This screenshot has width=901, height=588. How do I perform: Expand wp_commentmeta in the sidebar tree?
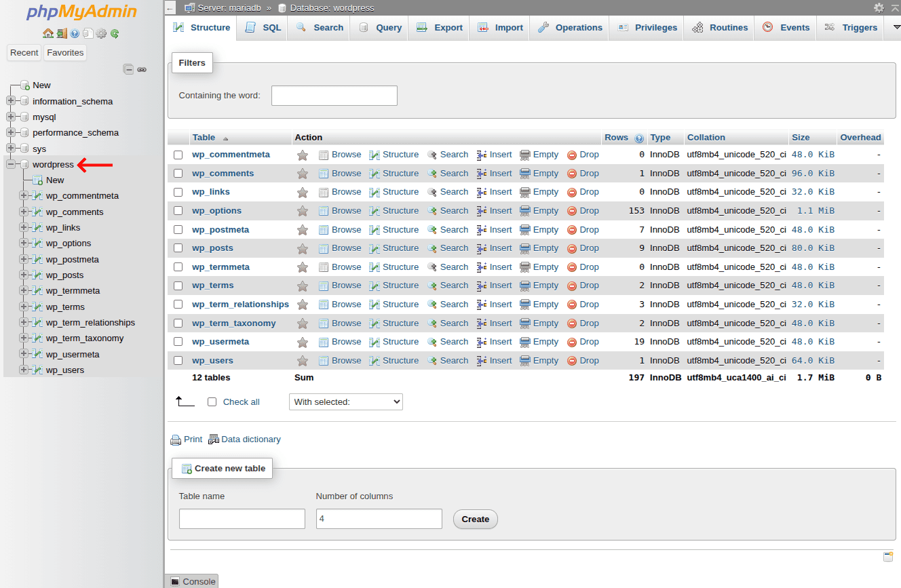(24, 195)
